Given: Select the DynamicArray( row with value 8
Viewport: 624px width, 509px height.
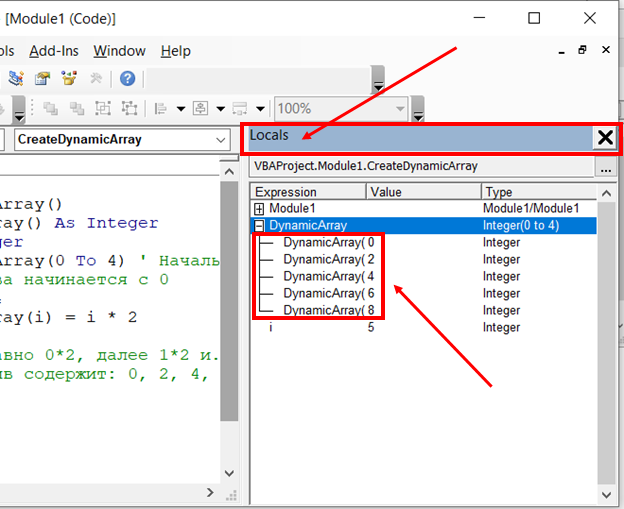Looking at the screenshot, I should [x=423, y=310].
